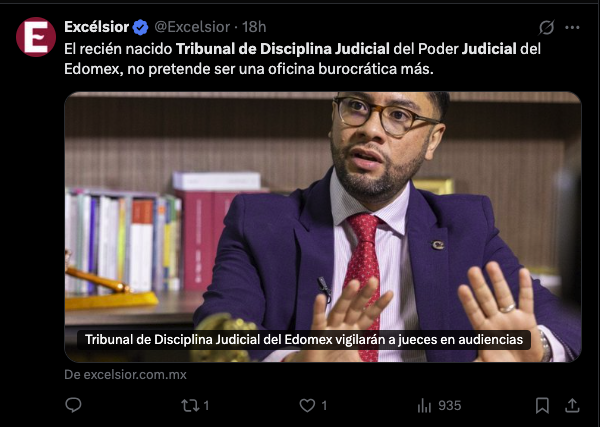
Task: Click the Excélsior display name
Action: [96, 27]
